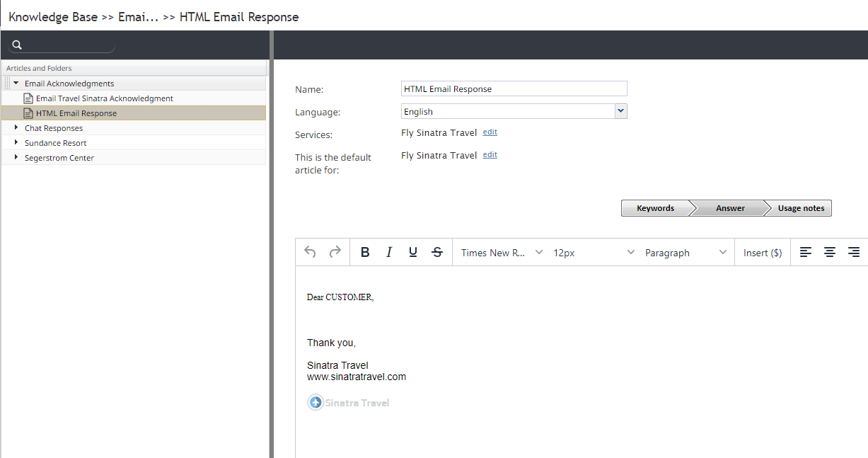Collapse the Email Acknowledgments folder
Viewport: 868px width, 458px height.
pyautogui.click(x=16, y=84)
